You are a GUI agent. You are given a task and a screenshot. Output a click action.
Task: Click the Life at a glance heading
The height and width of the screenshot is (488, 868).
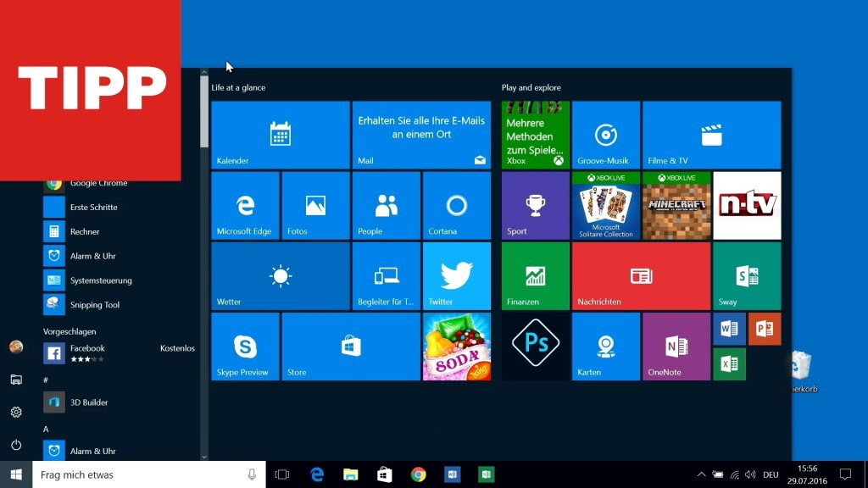click(238, 87)
